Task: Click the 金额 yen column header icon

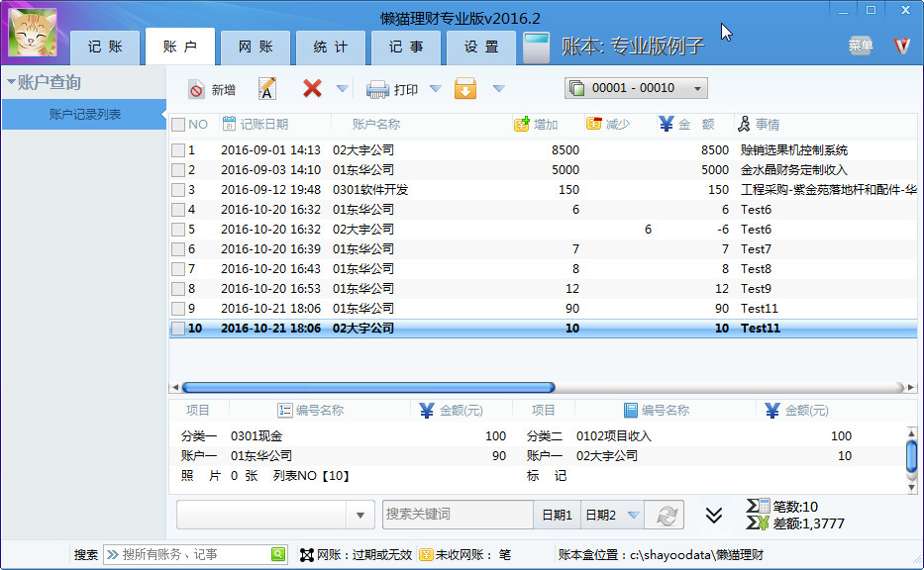Action: (x=666, y=124)
